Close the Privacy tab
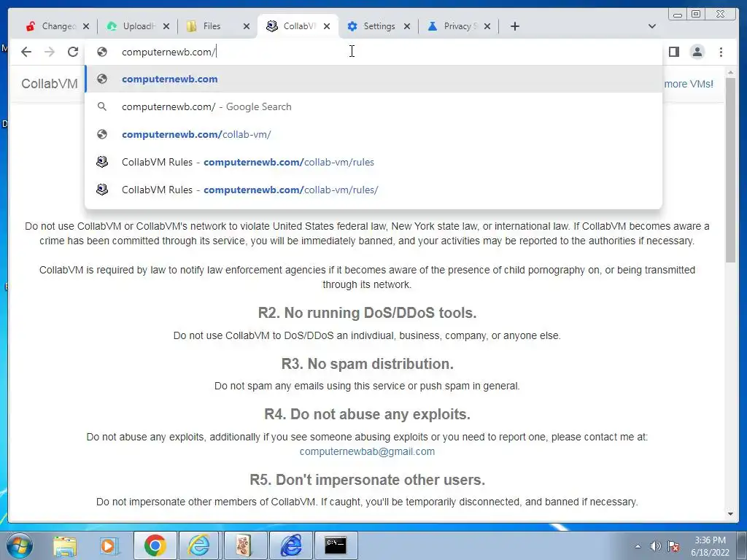 click(487, 26)
